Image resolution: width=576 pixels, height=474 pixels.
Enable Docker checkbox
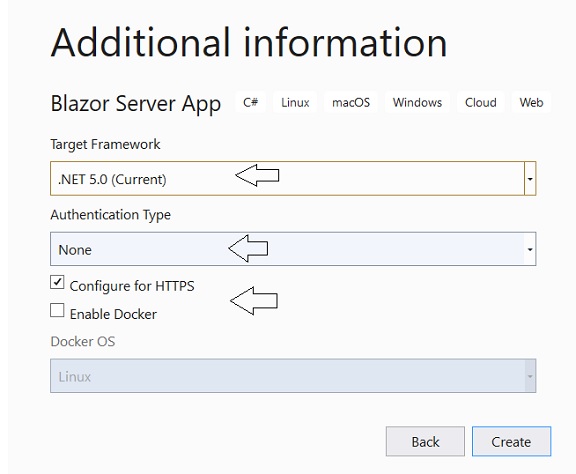tap(57, 310)
